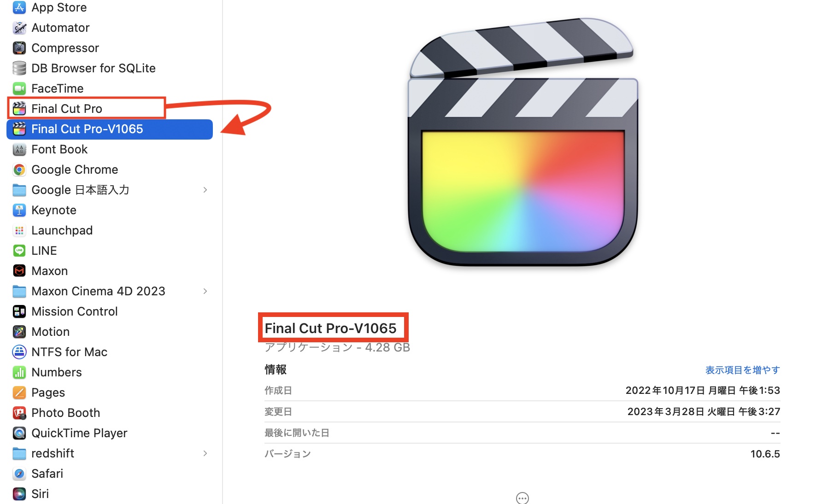Viewport: 822px width, 504px height.
Task: Click the FaceTime camera icon
Action: 19,88
